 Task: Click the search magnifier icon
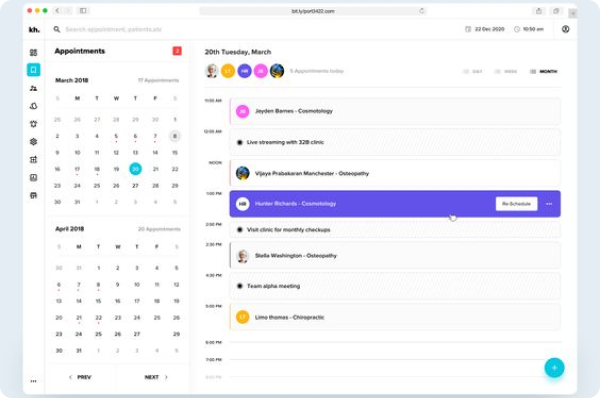pyautogui.click(x=57, y=29)
